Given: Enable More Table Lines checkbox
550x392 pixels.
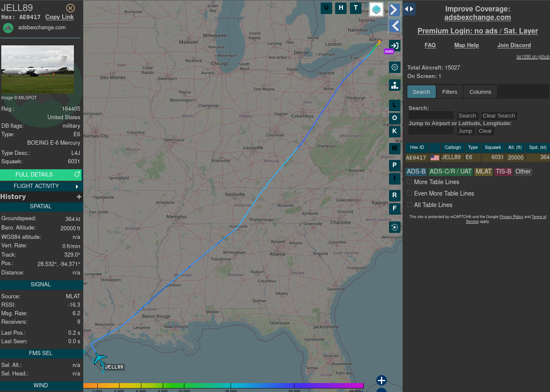Looking at the screenshot, I should [409, 182].
